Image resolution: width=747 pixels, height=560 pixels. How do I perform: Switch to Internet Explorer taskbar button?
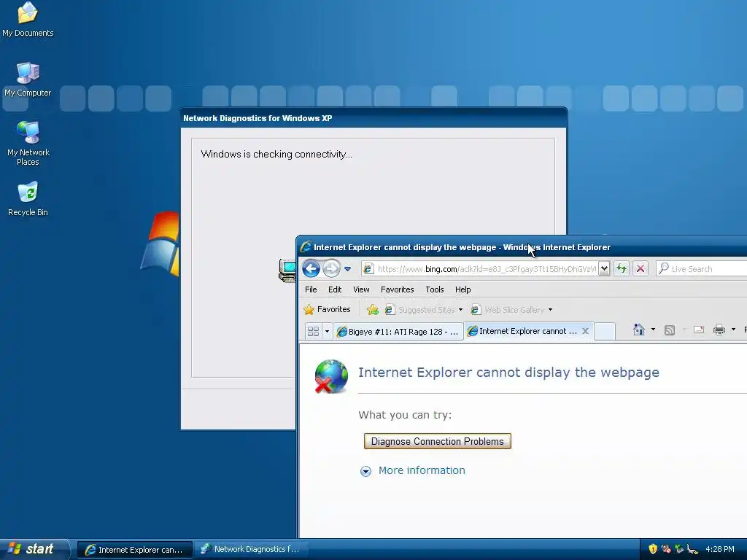tap(135, 550)
